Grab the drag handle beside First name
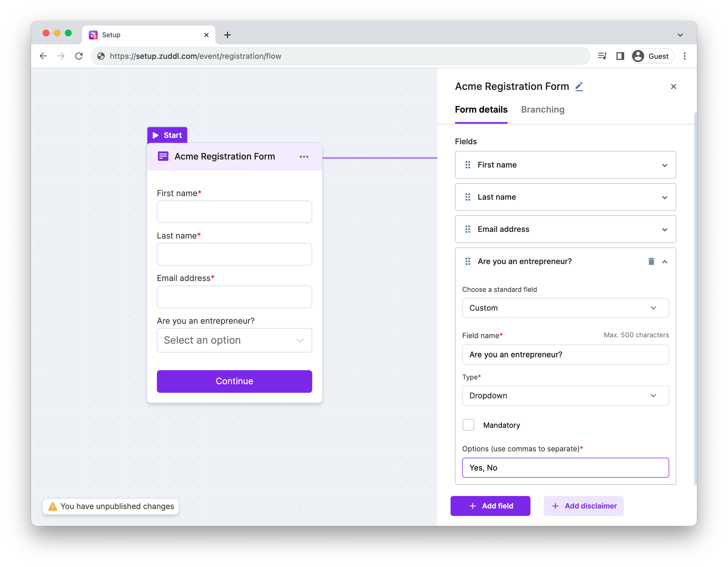 tap(468, 165)
